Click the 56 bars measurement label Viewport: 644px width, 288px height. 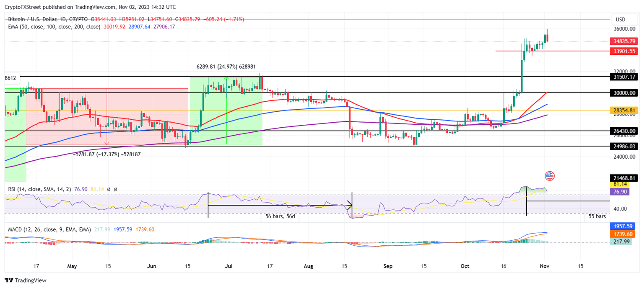tap(280, 216)
